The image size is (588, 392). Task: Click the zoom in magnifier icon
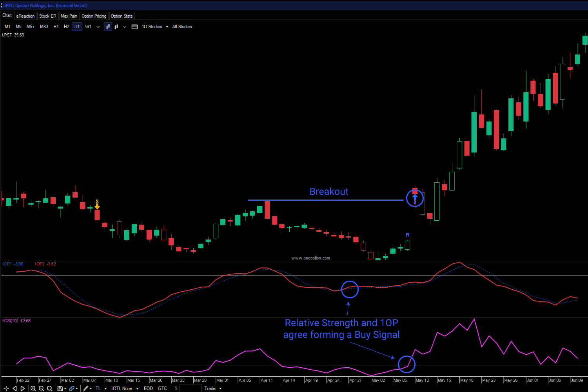pos(33,388)
